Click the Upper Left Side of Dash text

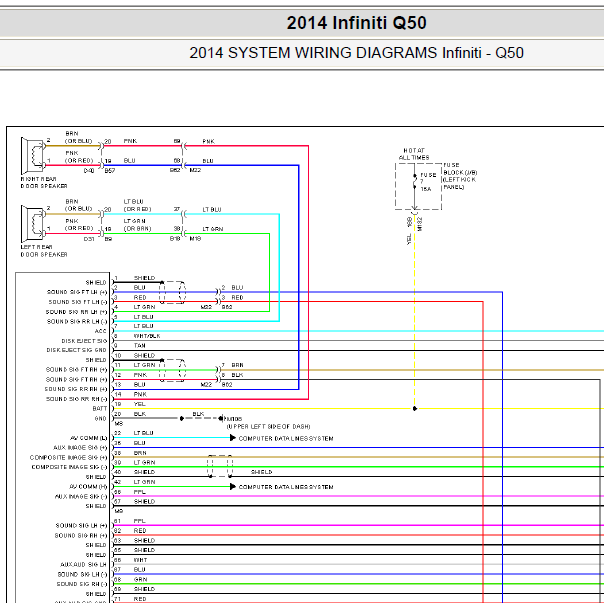(x=268, y=427)
